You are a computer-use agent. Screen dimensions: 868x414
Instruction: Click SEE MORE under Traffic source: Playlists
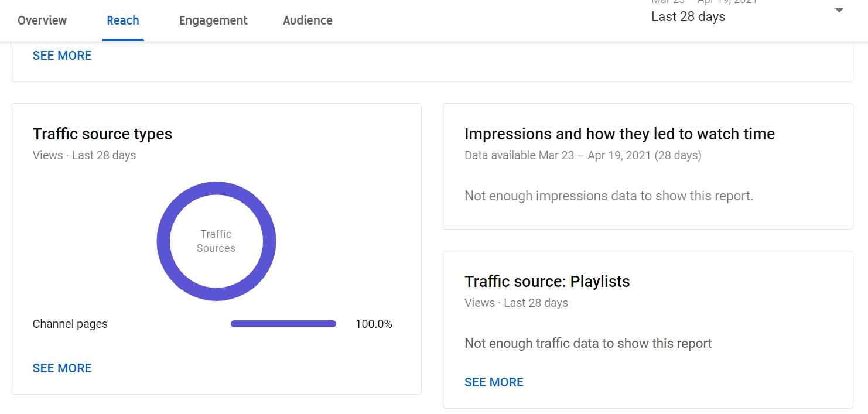494,382
